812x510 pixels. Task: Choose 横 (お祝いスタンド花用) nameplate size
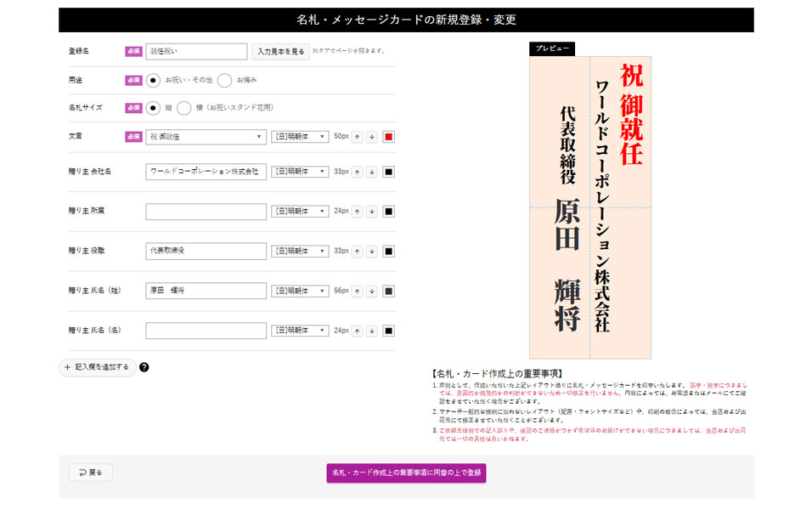coord(183,108)
